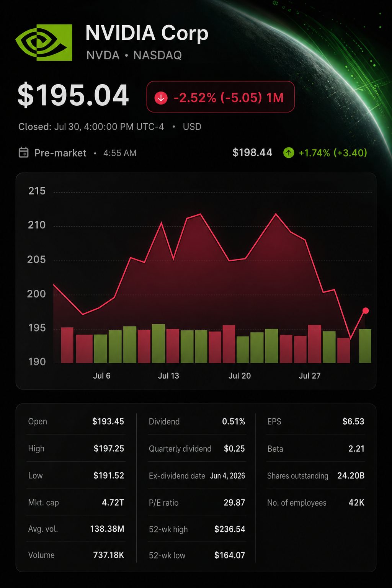Click the Mkt. cap label
This screenshot has height=588, width=392.
[x=43, y=503]
